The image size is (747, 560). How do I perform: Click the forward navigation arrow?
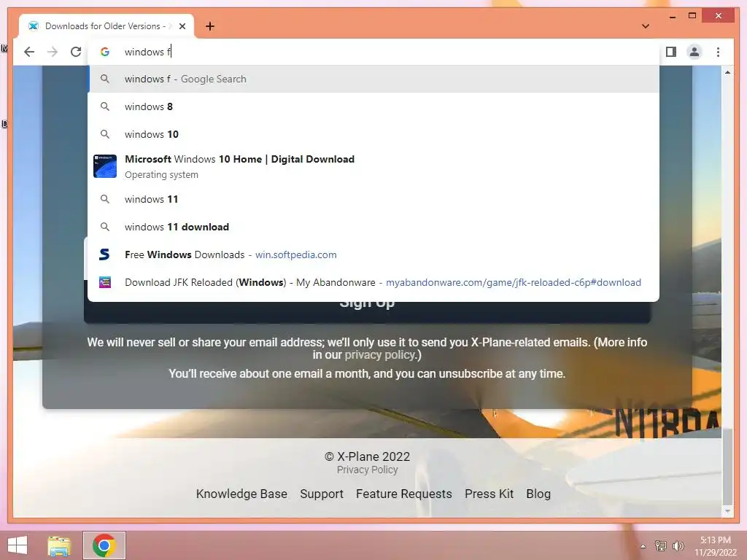(53, 52)
